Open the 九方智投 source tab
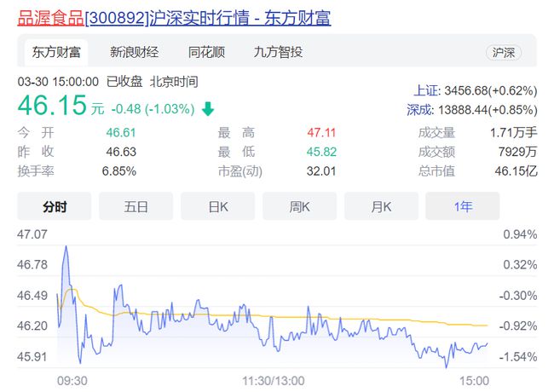Screen dimensions: 554x392 click(x=278, y=52)
